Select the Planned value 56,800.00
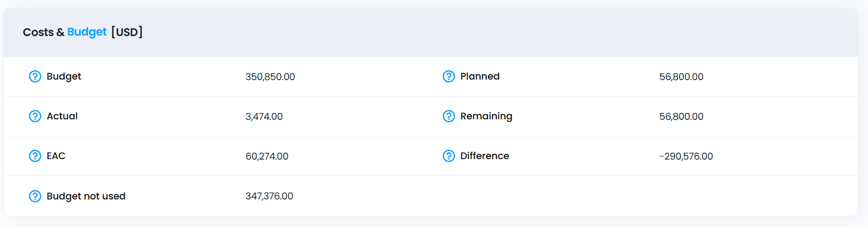This screenshot has width=868, height=227. click(681, 77)
